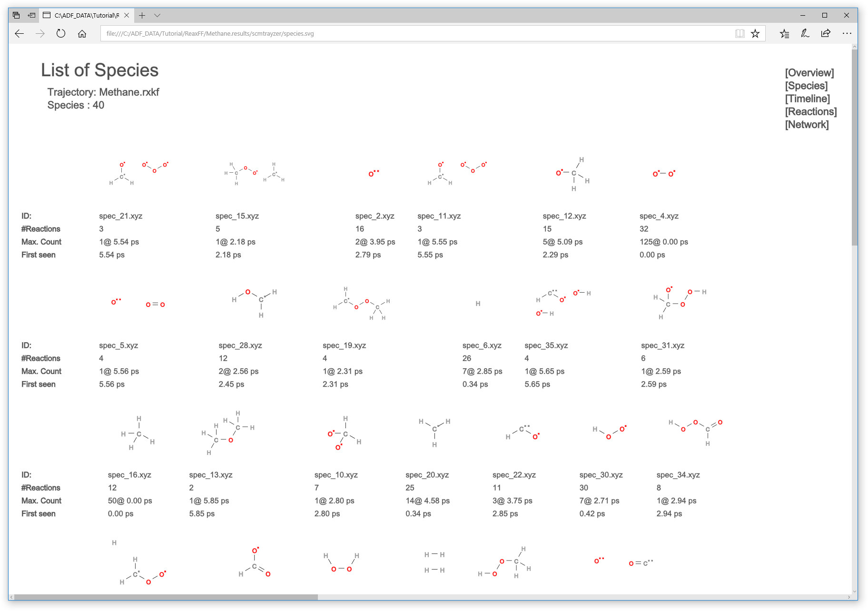Click spec_10.xyz structure image
Viewport: 868px width, 611px height.
(345, 433)
